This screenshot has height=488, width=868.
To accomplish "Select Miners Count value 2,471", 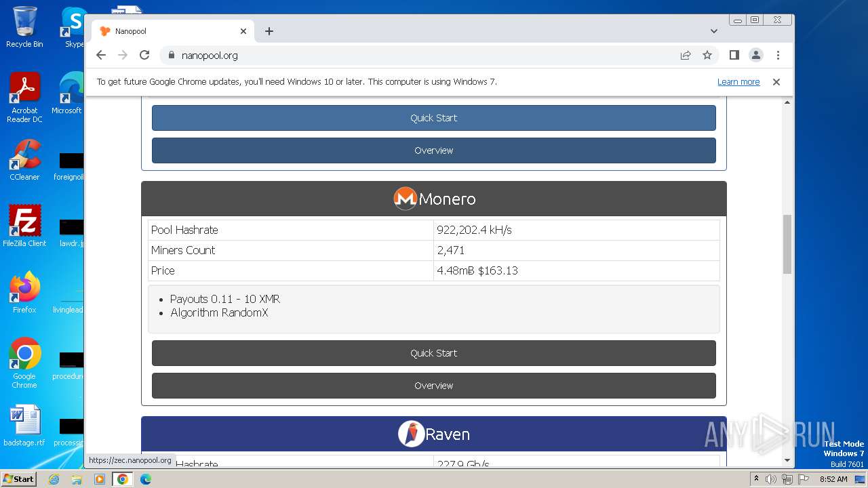I will coord(451,250).
